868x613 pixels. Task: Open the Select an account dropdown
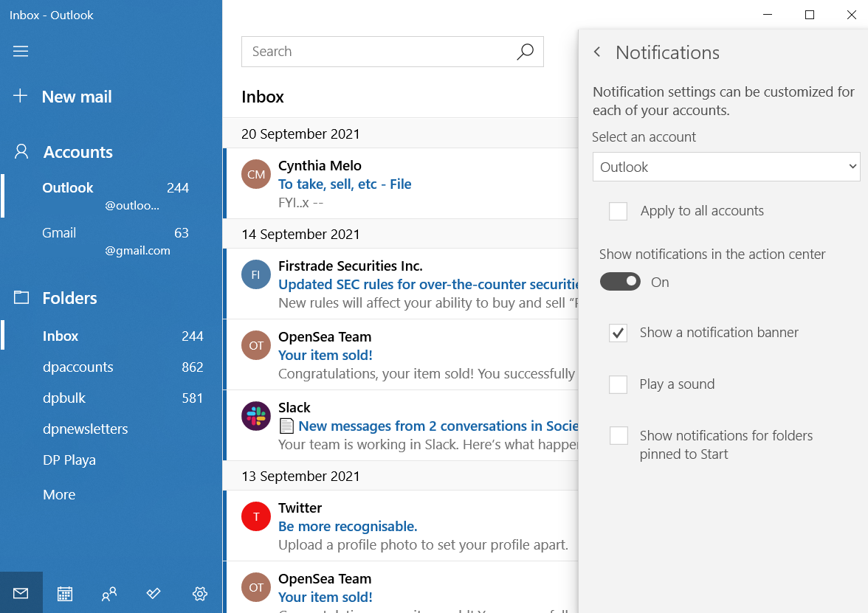pos(726,167)
